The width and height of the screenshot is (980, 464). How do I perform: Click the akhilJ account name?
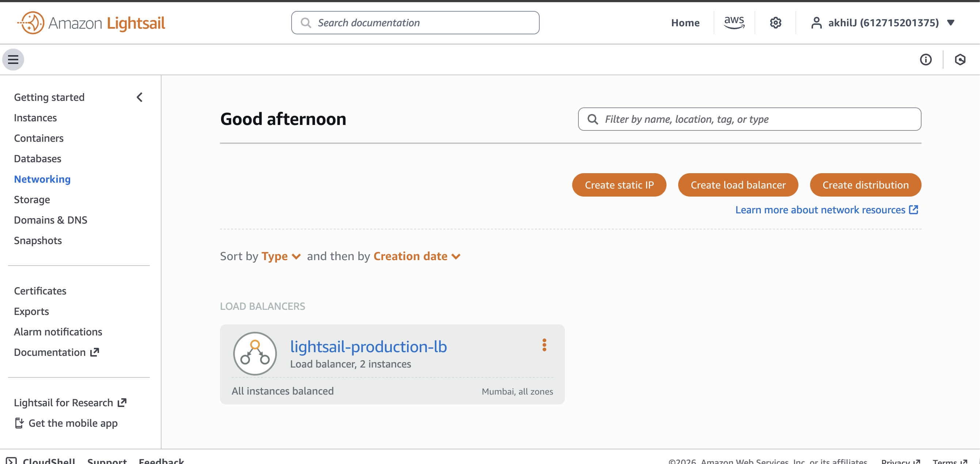884,23
